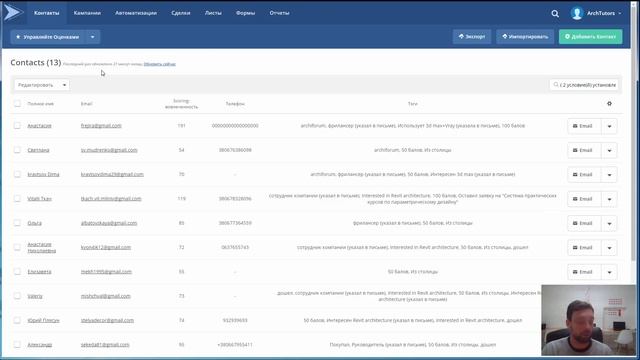
Task: Click Email button in Ольга row
Action: tap(584, 223)
